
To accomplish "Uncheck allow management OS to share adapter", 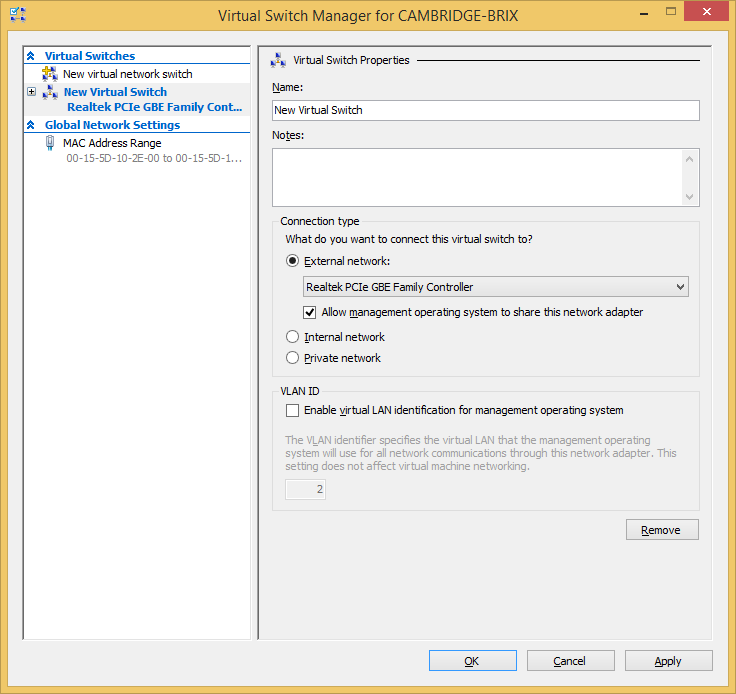I will point(310,312).
